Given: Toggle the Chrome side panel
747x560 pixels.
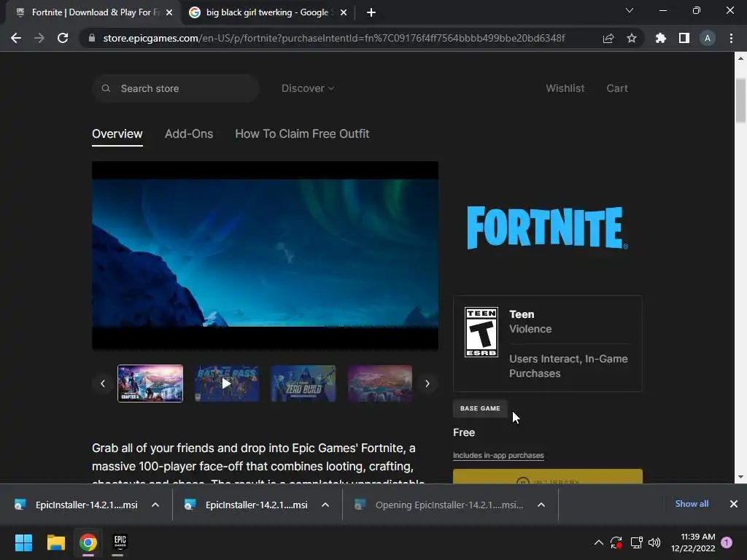Looking at the screenshot, I should point(684,38).
